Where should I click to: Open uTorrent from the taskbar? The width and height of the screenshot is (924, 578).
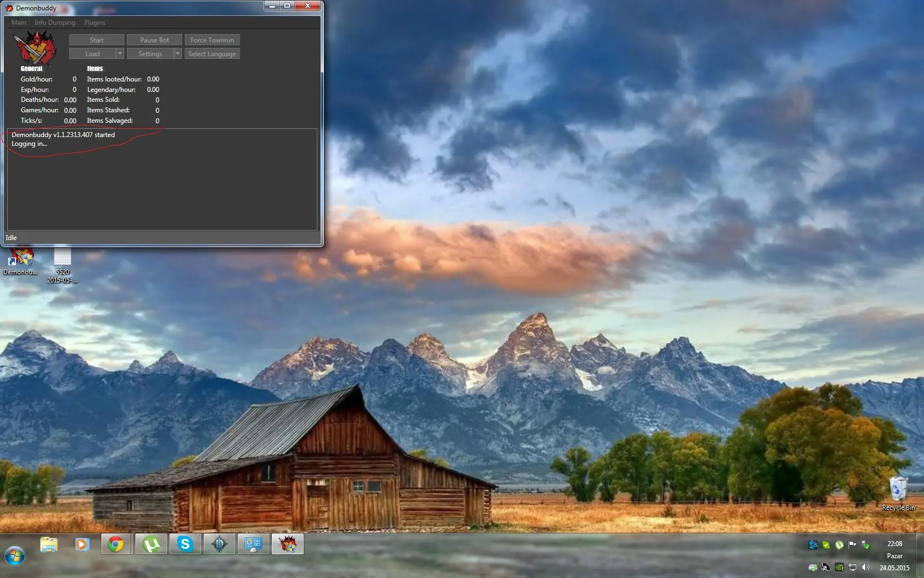tap(151, 544)
